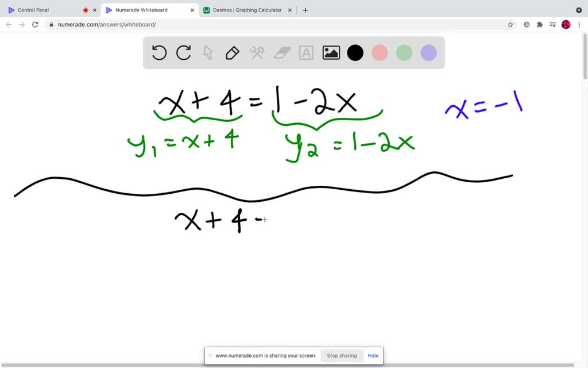Image resolution: width=588 pixels, height=368 pixels.
Task: Enable the green pen color
Action: (404, 52)
